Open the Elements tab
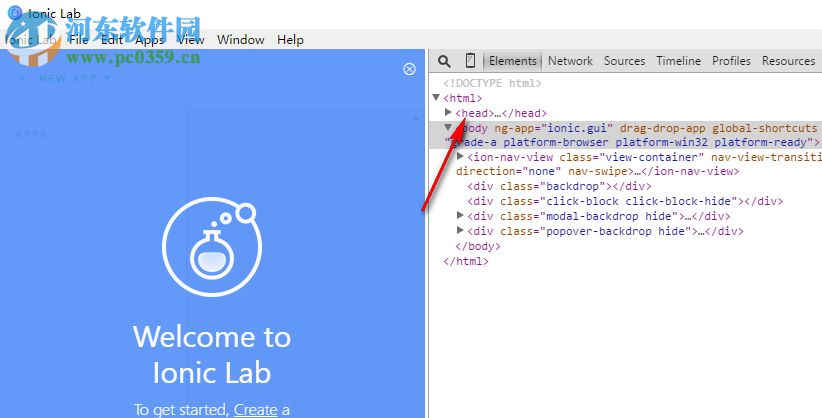Screen dimensions: 822x418 (x=512, y=61)
